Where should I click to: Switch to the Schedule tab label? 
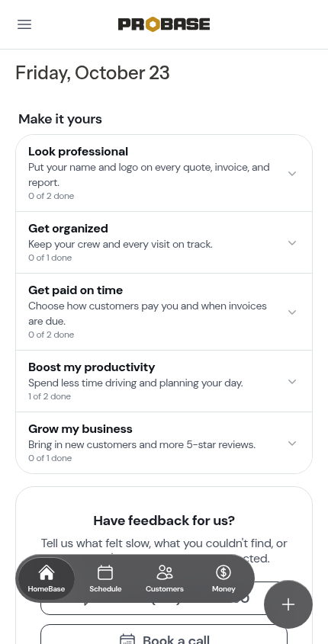[105, 589]
